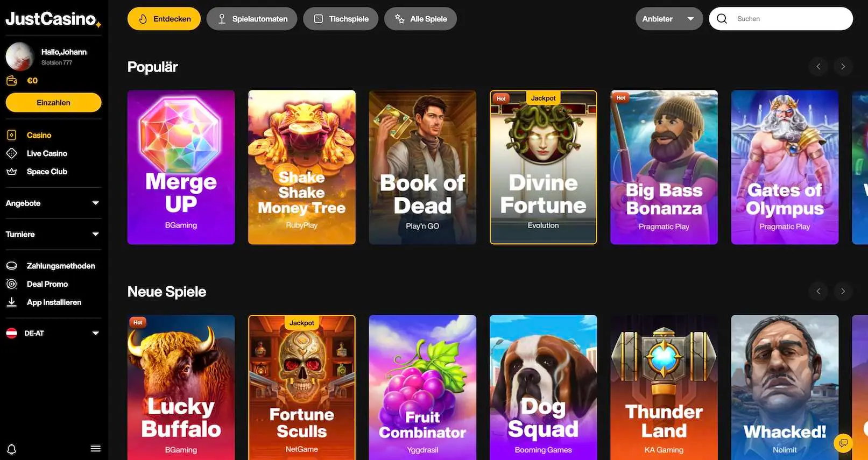Click the Einzahlen deposit button

click(x=53, y=103)
